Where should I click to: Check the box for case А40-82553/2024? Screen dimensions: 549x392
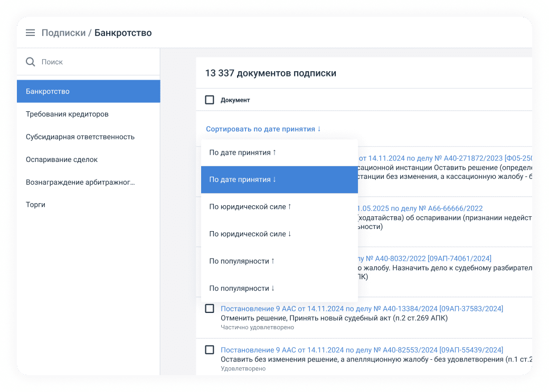click(x=210, y=350)
